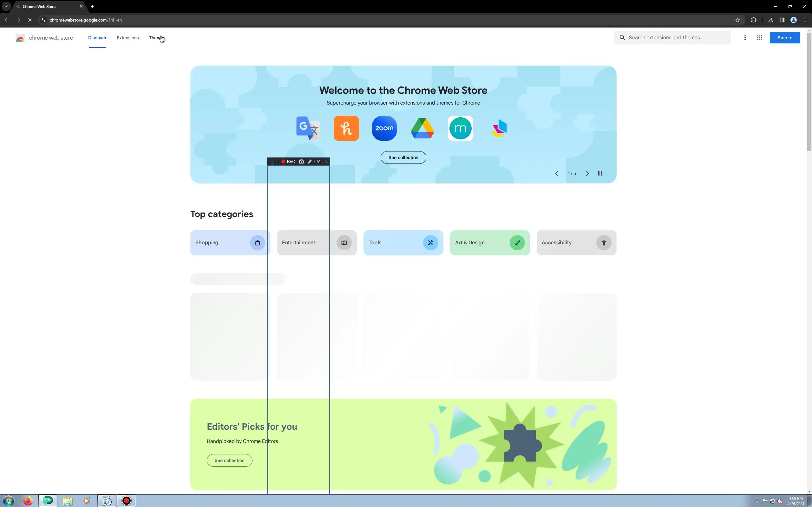Image resolution: width=812 pixels, height=507 pixels.
Task: Click the Sign in button
Action: (784, 38)
